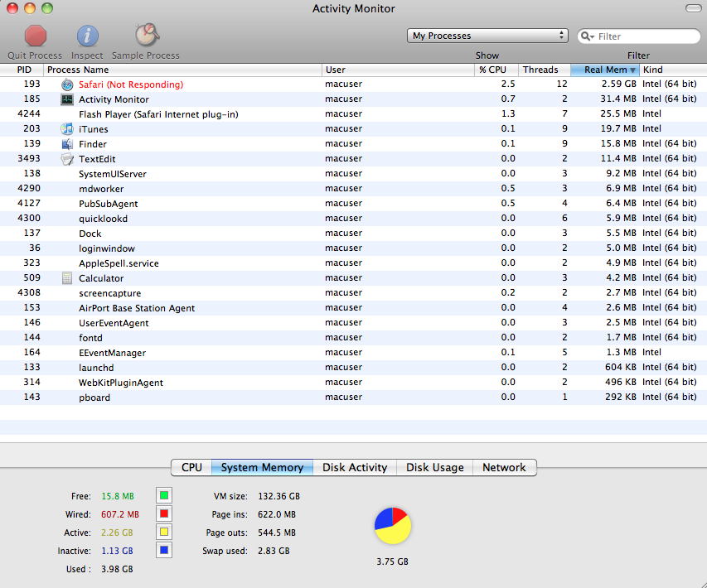707x588 pixels.
Task: Sort by Process Name column header
Action: coord(182,70)
